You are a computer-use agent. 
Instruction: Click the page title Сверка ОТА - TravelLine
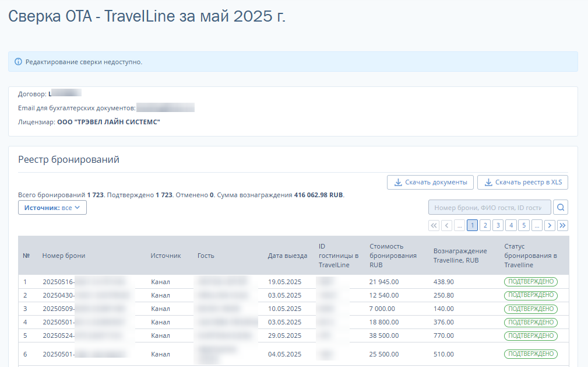pyautogui.click(x=147, y=16)
